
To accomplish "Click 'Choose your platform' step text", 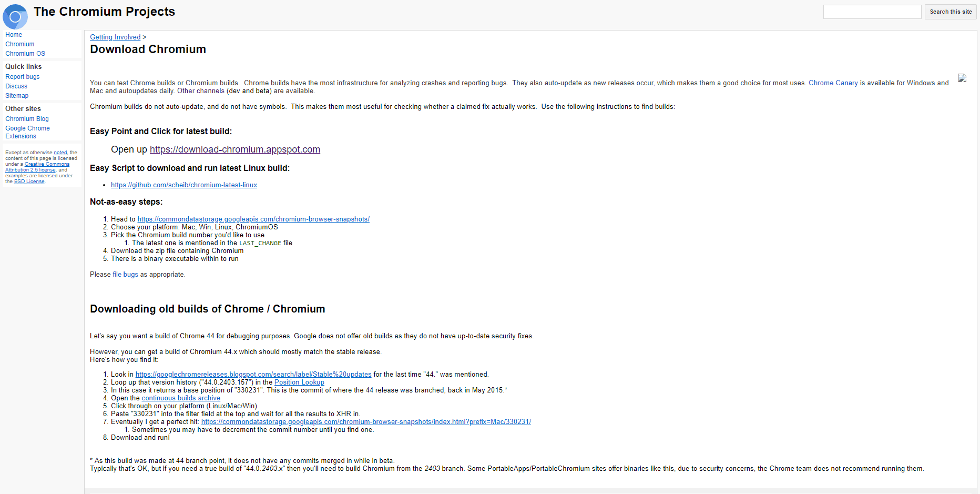I will 195,227.
